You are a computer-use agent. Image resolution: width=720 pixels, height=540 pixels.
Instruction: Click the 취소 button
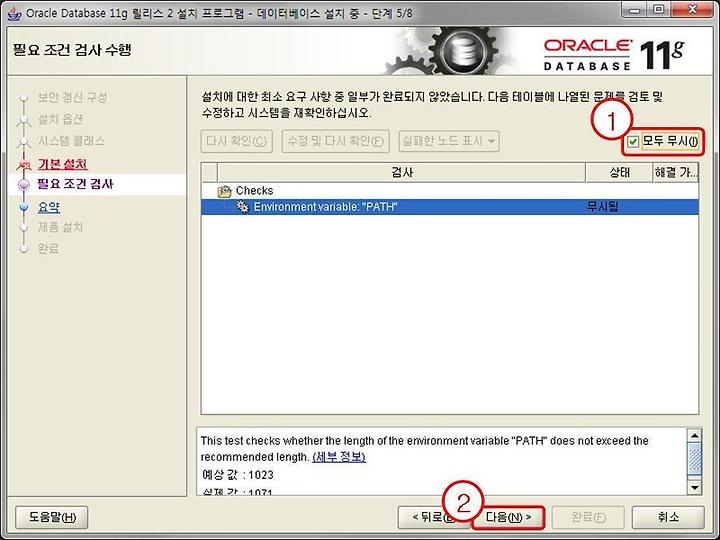(668, 518)
